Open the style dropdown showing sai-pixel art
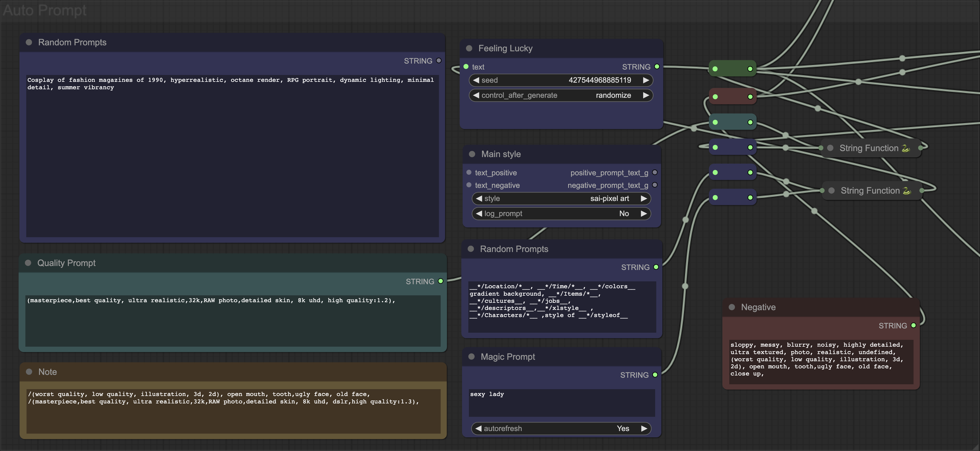 (561, 198)
